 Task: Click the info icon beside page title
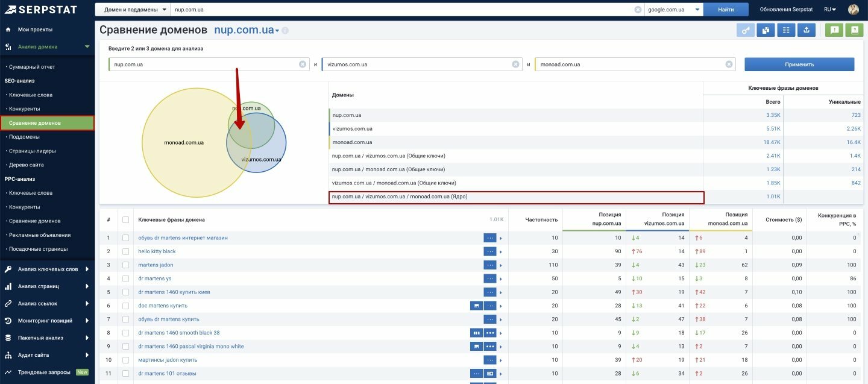pyautogui.click(x=285, y=31)
